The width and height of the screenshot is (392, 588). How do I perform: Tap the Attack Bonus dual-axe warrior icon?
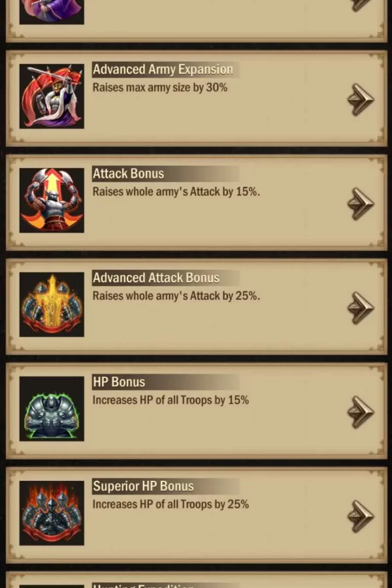[x=52, y=201]
